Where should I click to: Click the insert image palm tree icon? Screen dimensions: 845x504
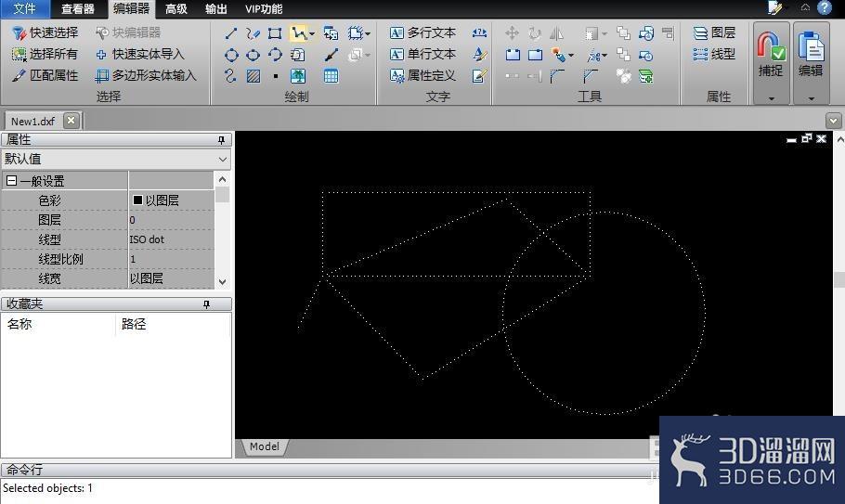pyautogui.click(x=298, y=76)
